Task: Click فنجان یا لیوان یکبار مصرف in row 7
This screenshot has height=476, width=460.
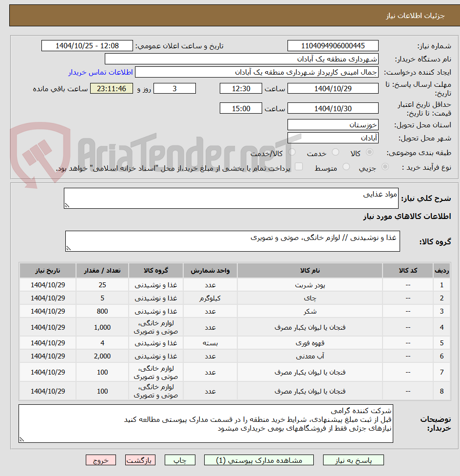Action: click(310, 372)
